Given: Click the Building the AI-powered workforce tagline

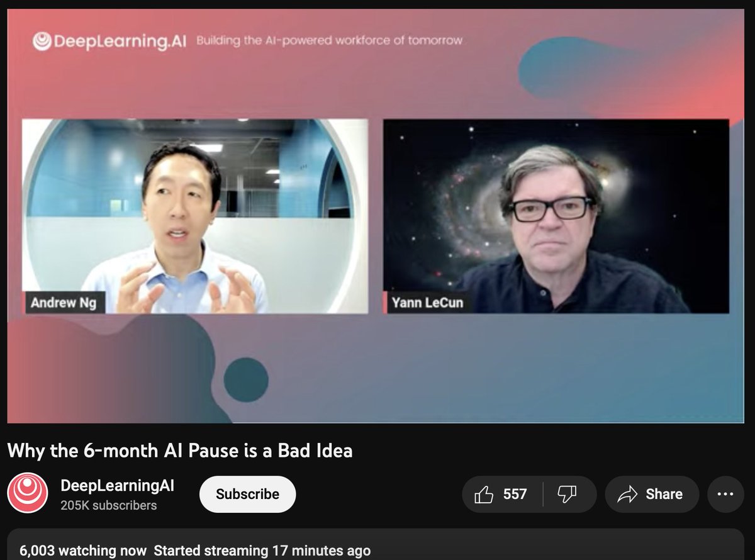Looking at the screenshot, I should click(329, 41).
